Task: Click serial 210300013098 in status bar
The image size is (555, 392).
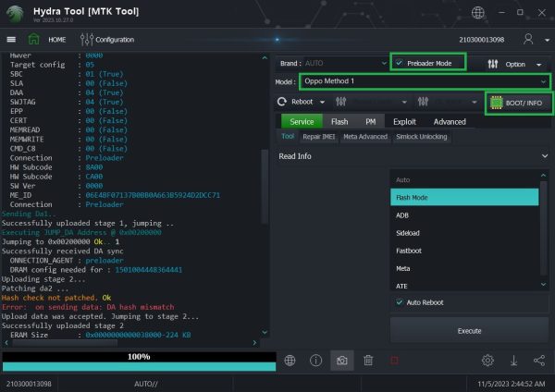Action: 29,384
